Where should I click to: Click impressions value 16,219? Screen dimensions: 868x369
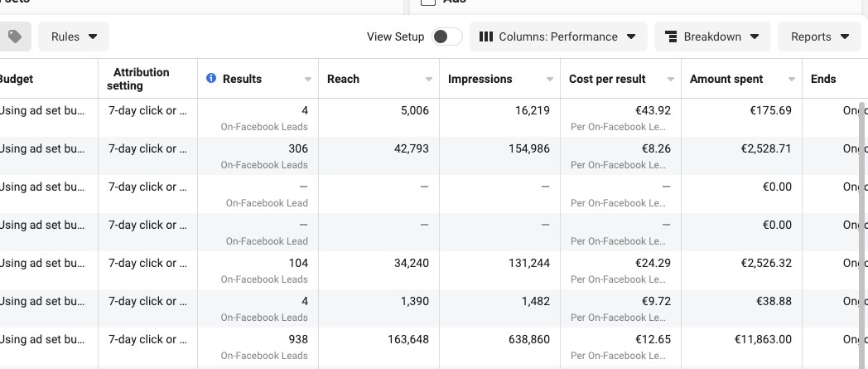coord(533,110)
